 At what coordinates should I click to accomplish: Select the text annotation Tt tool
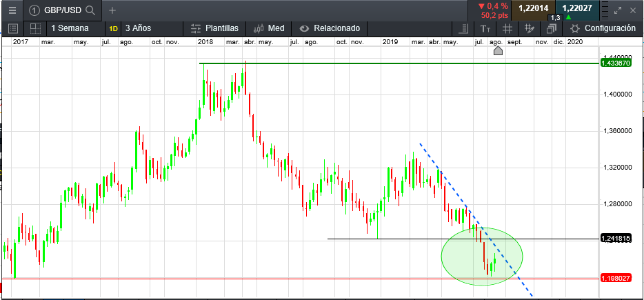(x=485, y=28)
